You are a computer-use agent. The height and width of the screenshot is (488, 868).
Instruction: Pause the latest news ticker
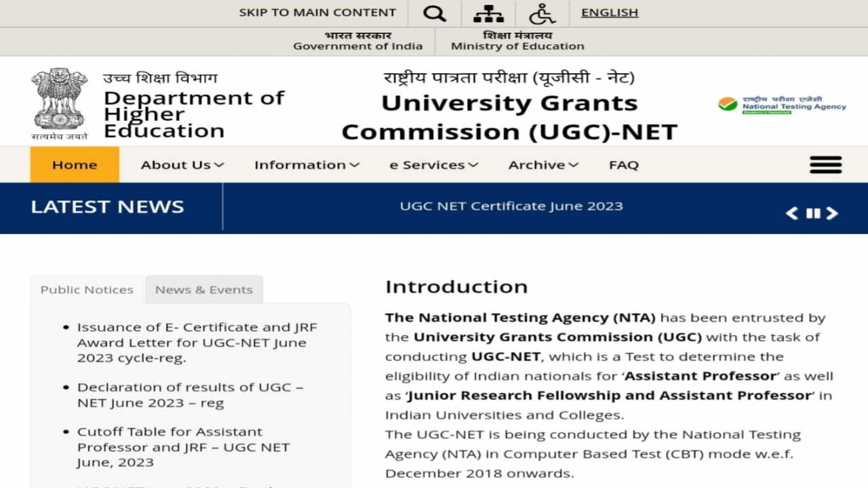813,213
